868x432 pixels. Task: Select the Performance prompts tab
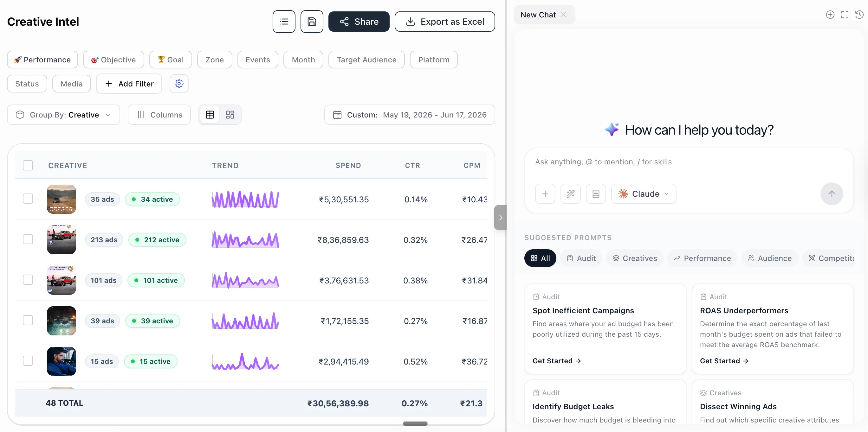pyautogui.click(x=702, y=258)
